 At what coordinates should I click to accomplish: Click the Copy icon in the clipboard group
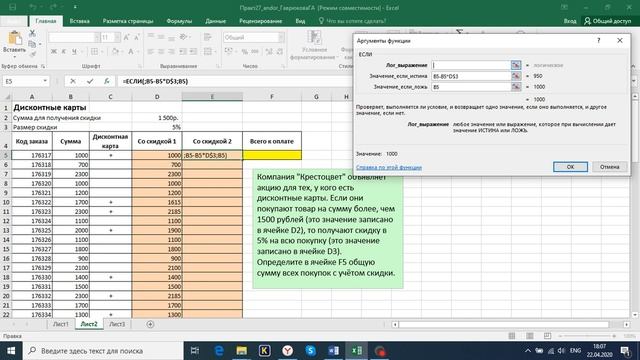[x=32, y=44]
